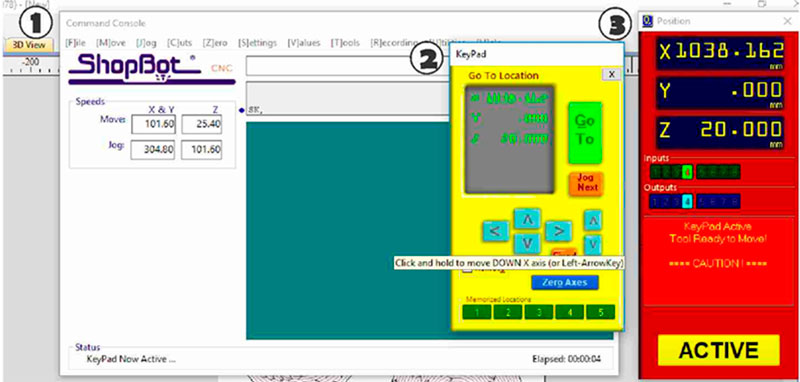Click the orange Jog Next button
The height and width of the screenshot is (382, 800).
pyautogui.click(x=587, y=184)
